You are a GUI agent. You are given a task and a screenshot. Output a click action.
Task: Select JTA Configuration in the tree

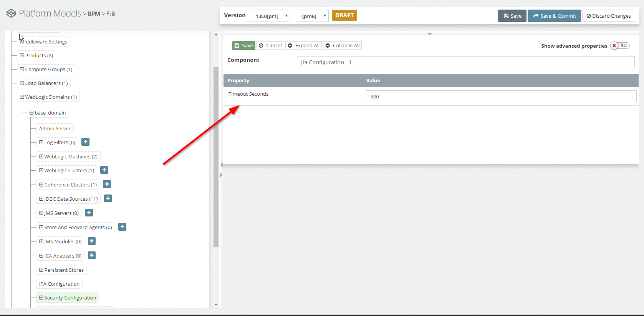click(59, 284)
